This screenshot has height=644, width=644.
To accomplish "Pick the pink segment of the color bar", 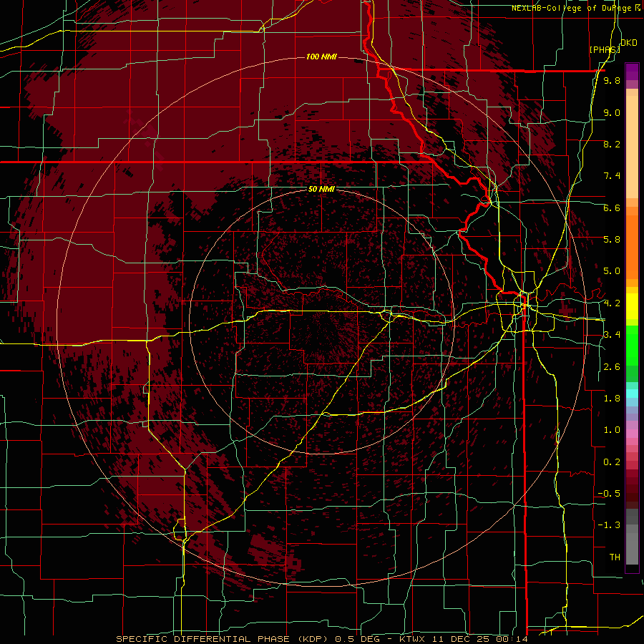I will pos(632,434).
